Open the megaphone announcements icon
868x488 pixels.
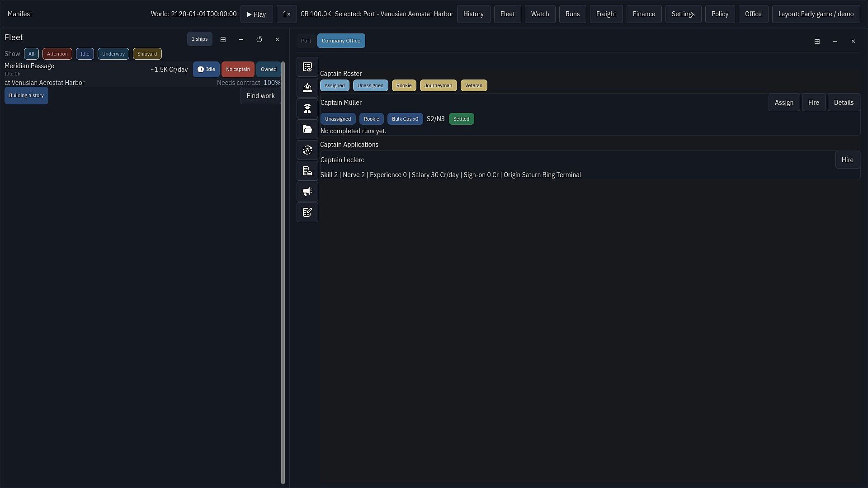(x=307, y=192)
